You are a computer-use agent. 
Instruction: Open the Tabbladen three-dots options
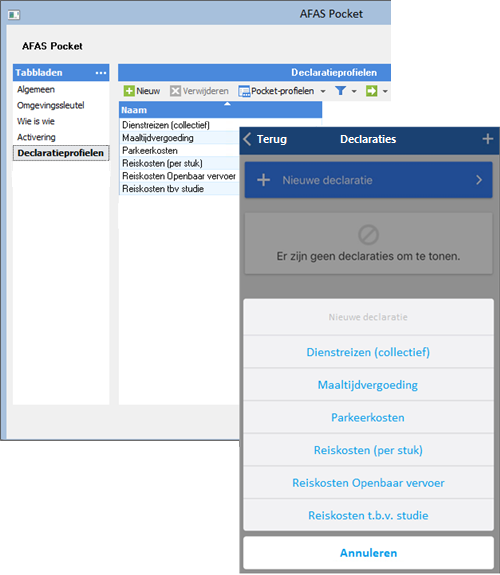101,73
